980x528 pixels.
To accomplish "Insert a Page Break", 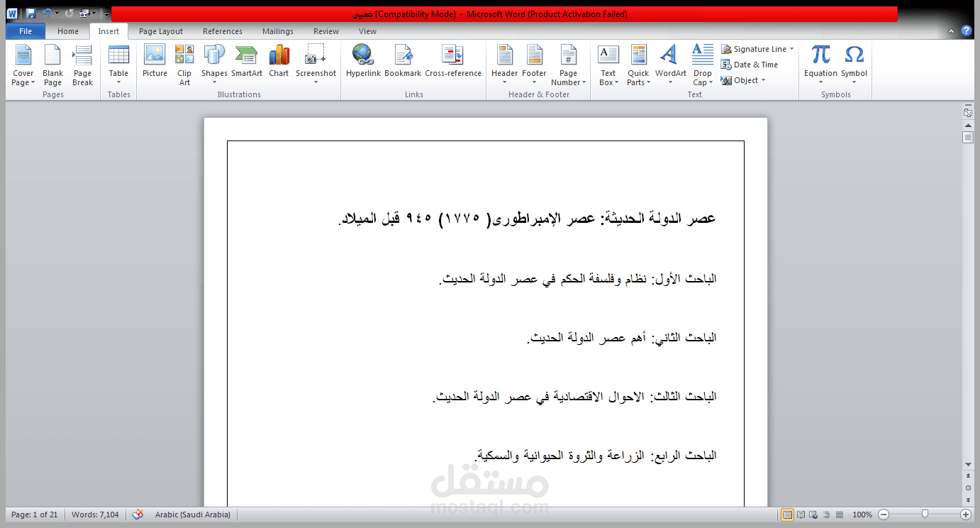I will [x=82, y=65].
